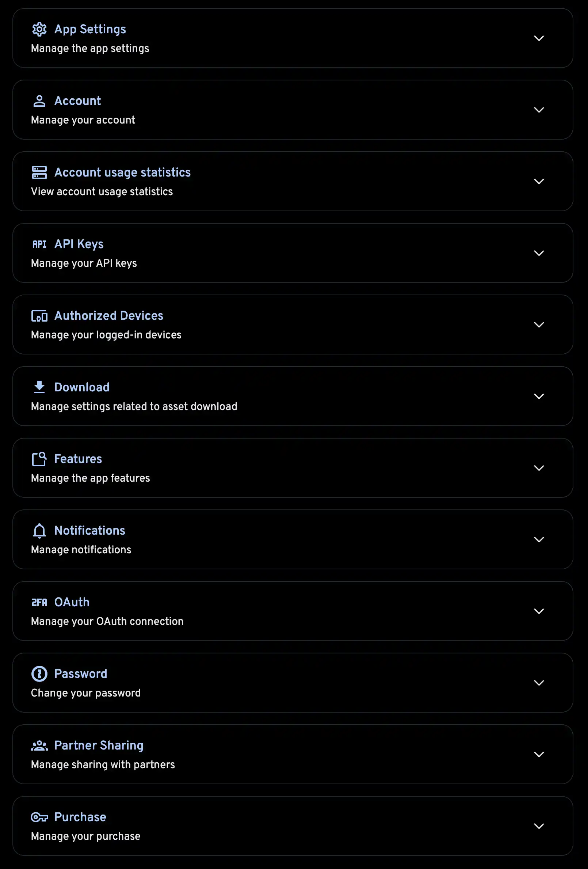Click the Partner Sharing people icon
This screenshot has height=869, width=588.
point(39,745)
